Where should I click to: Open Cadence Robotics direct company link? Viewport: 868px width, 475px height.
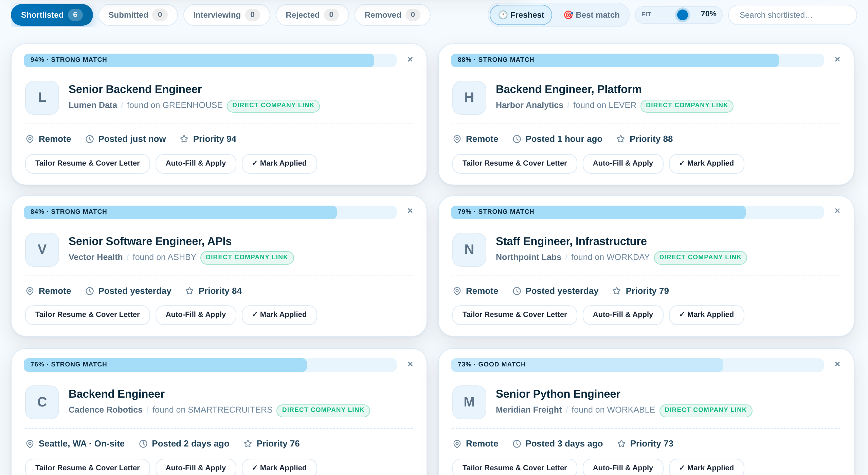click(323, 410)
